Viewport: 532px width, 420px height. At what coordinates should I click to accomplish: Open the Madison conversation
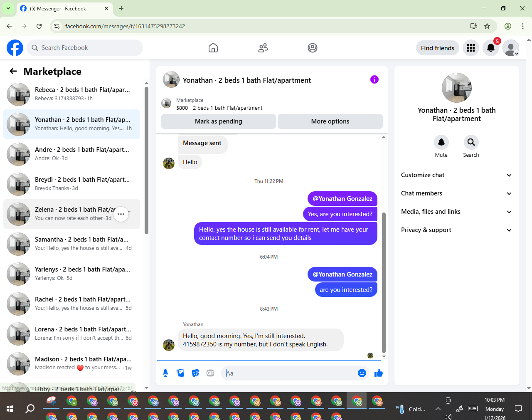[71, 364]
